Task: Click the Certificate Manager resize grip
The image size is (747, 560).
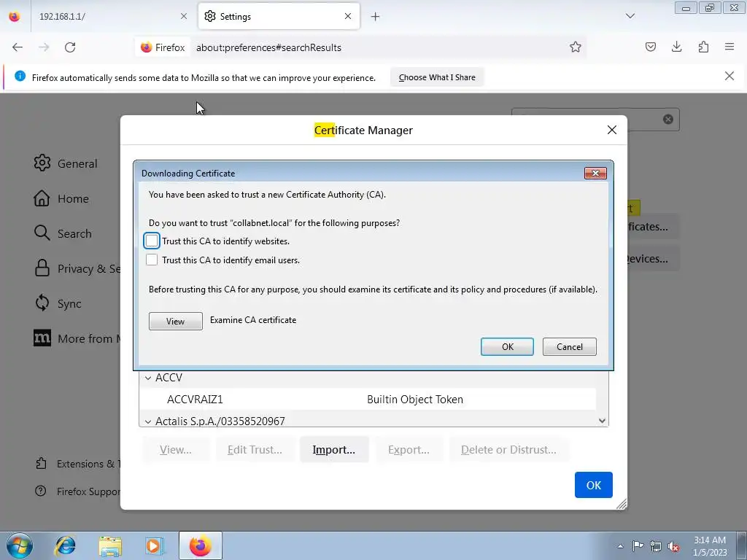Action: tap(622, 505)
